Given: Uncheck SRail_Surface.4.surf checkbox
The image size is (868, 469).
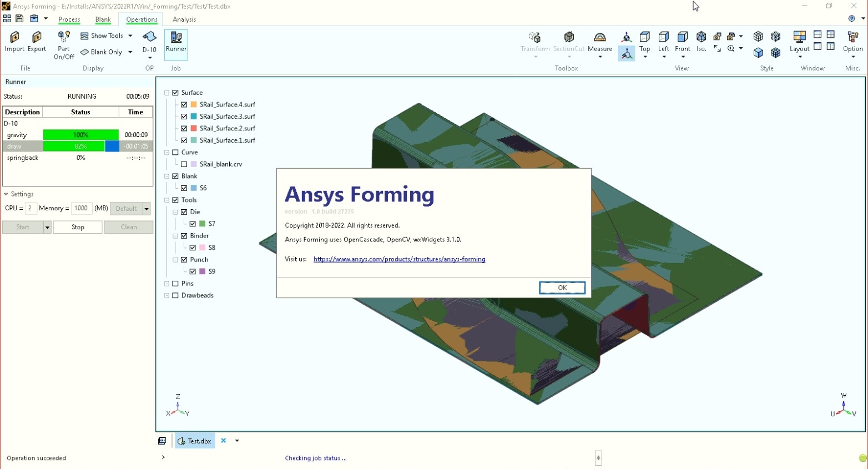Looking at the screenshot, I should pyautogui.click(x=184, y=104).
